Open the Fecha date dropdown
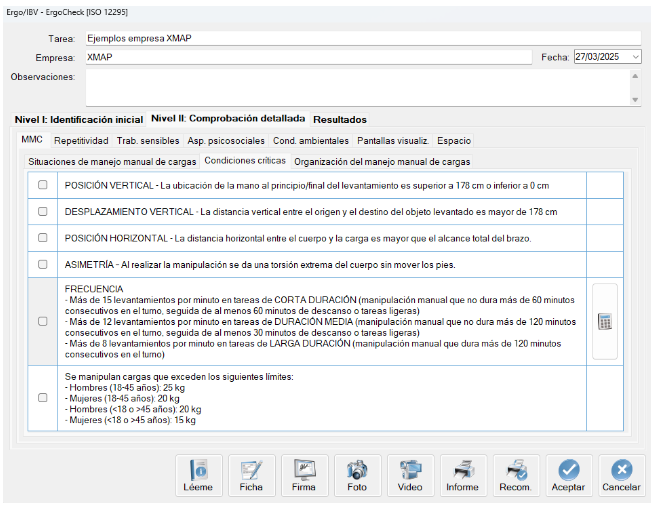 [x=635, y=57]
